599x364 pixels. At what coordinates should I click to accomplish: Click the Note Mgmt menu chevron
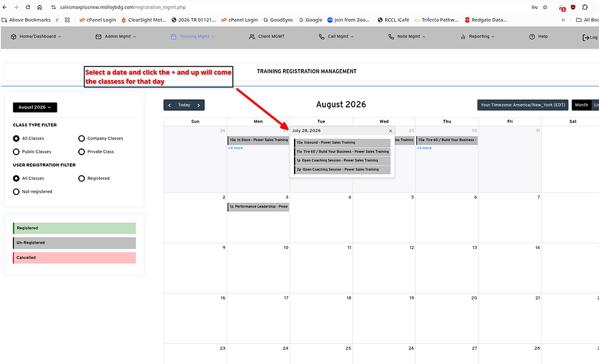coord(424,37)
